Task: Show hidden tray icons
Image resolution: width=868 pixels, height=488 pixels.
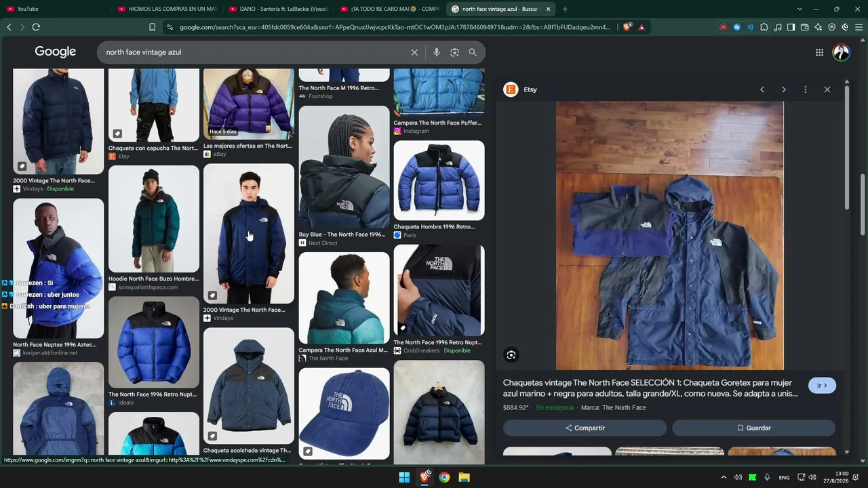Action: (724, 477)
